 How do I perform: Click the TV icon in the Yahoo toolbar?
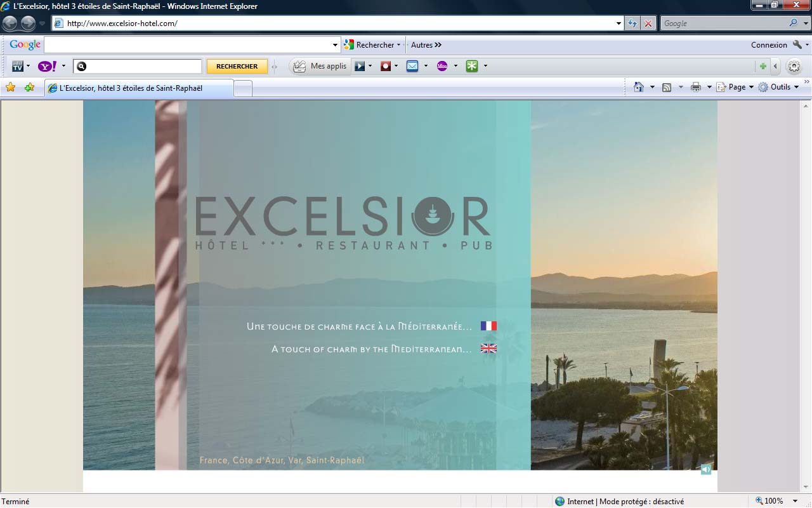click(x=18, y=66)
